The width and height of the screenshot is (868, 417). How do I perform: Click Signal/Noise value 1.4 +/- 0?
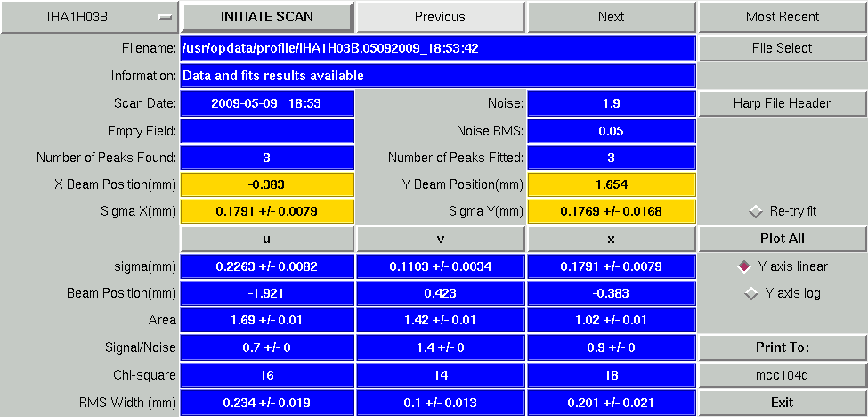440,347
